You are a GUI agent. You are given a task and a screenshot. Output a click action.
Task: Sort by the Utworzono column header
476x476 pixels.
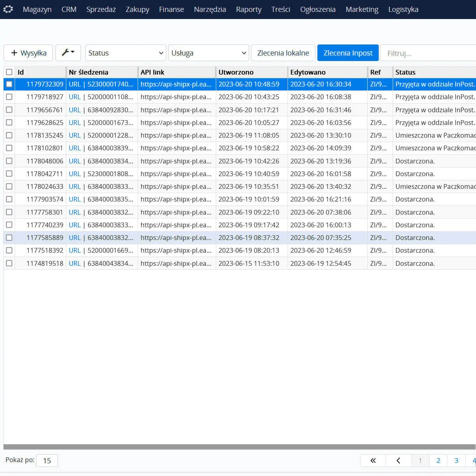[251, 72]
